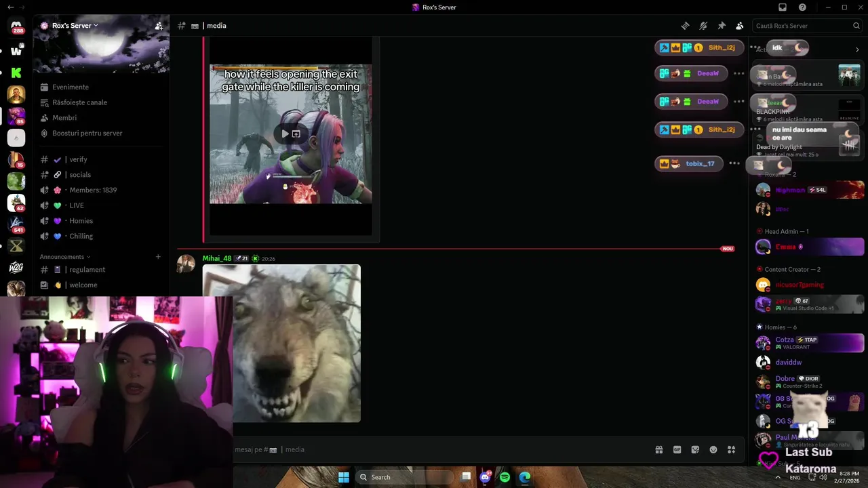Toggle notification settings bell-slash icon

pos(703,26)
